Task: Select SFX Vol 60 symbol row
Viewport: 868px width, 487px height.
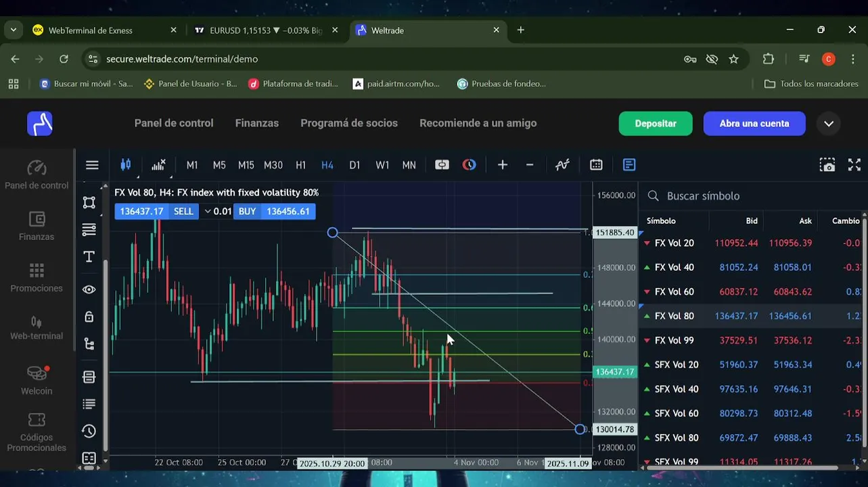Action: click(x=751, y=413)
